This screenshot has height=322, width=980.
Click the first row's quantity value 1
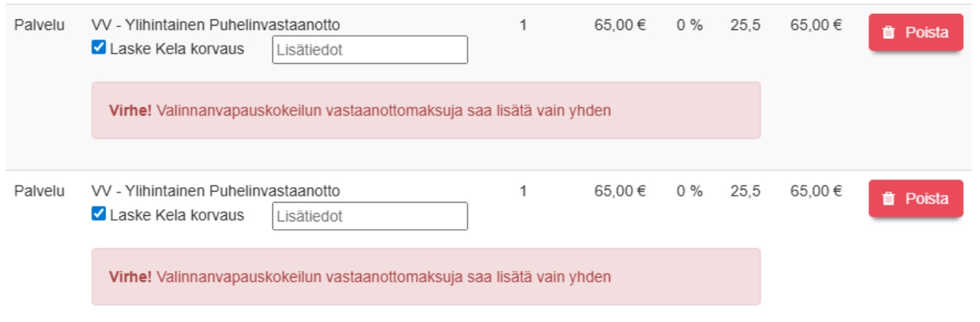point(523,26)
